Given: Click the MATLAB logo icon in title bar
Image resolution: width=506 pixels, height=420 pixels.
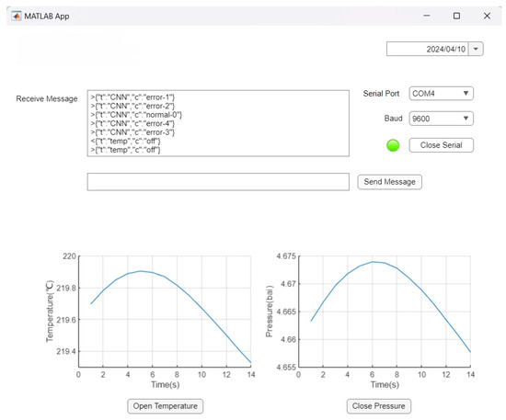Looking at the screenshot, I should [x=17, y=17].
